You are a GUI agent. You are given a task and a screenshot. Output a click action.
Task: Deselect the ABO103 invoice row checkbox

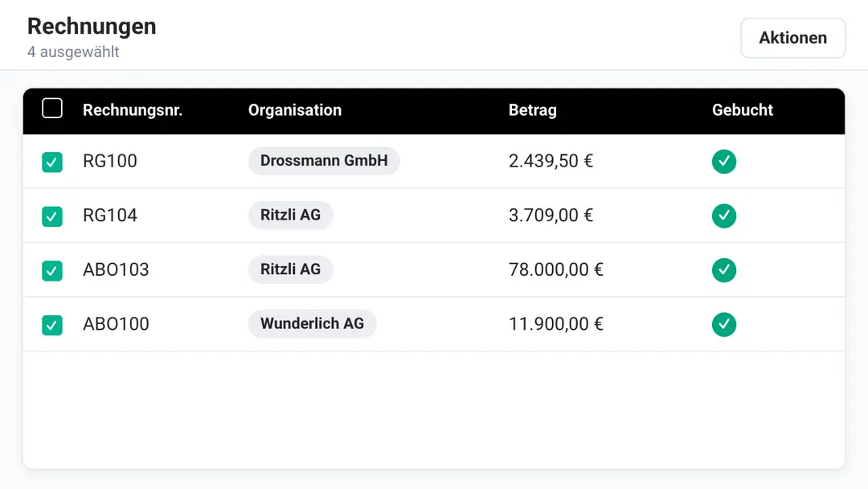coord(52,271)
